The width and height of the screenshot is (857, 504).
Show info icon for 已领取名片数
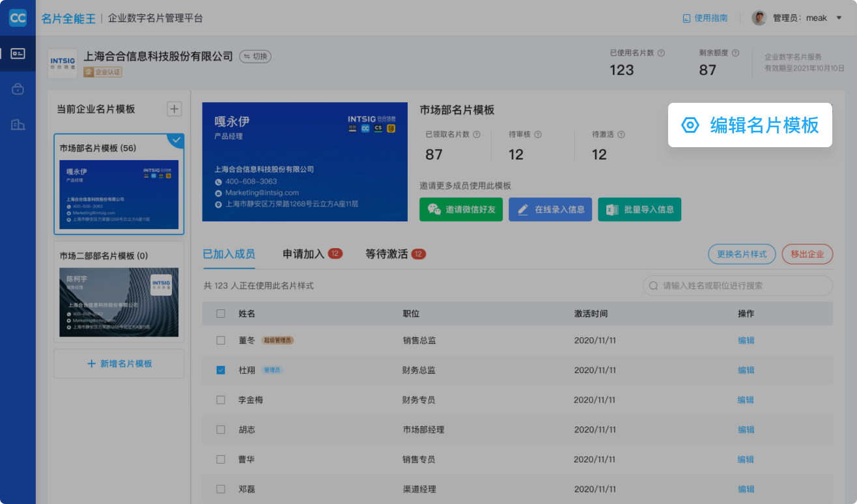point(476,135)
